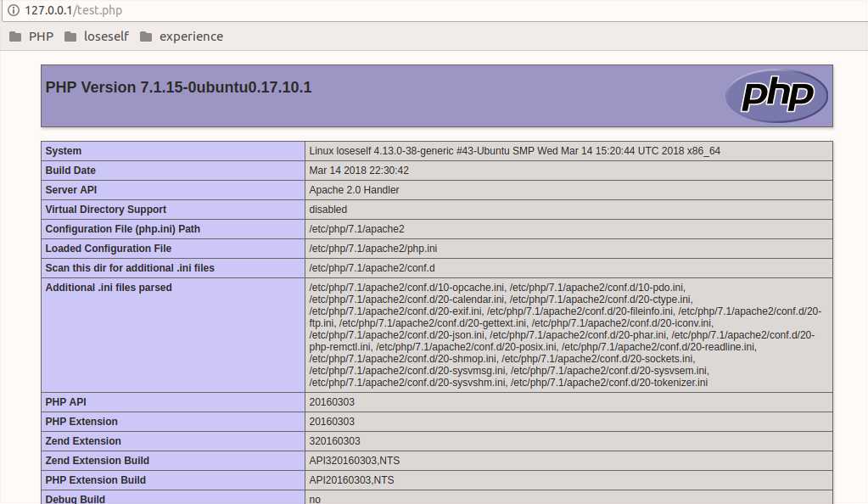Image resolution: width=868 pixels, height=504 pixels.
Task: Open the experience bookmarks folder
Action: (182, 36)
